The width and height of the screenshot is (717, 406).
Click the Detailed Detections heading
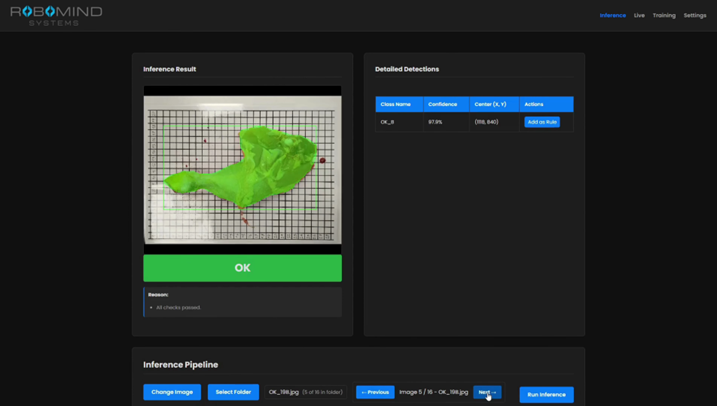tap(407, 69)
